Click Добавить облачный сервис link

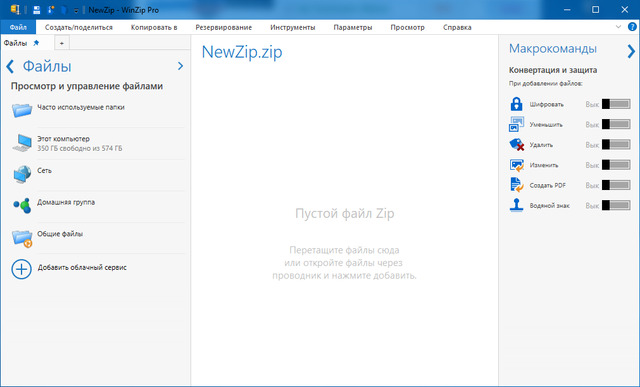[82, 267]
